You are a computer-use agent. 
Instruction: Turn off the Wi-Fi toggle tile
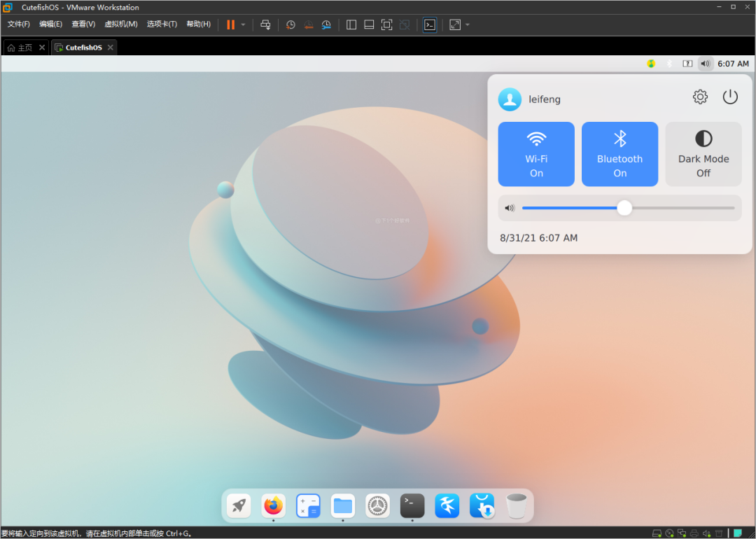point(536,154)
